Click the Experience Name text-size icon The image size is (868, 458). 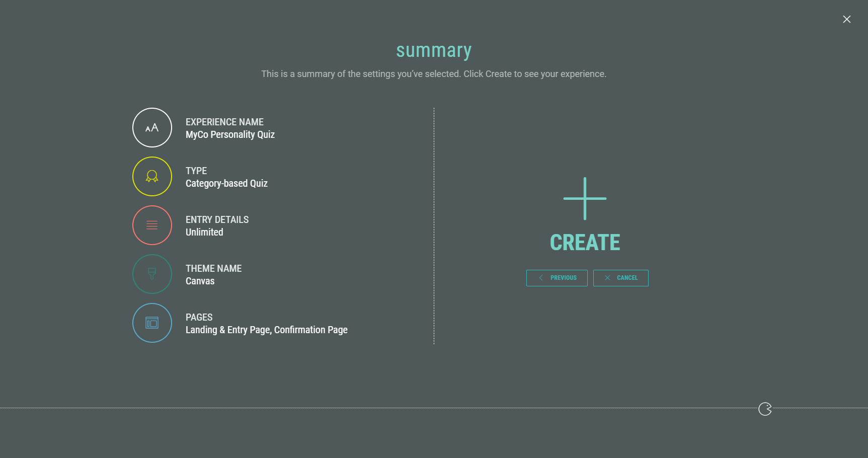152,128
